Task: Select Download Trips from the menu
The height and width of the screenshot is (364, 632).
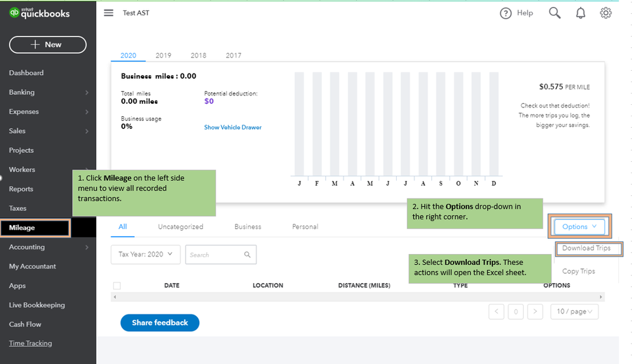Action: 586,248
